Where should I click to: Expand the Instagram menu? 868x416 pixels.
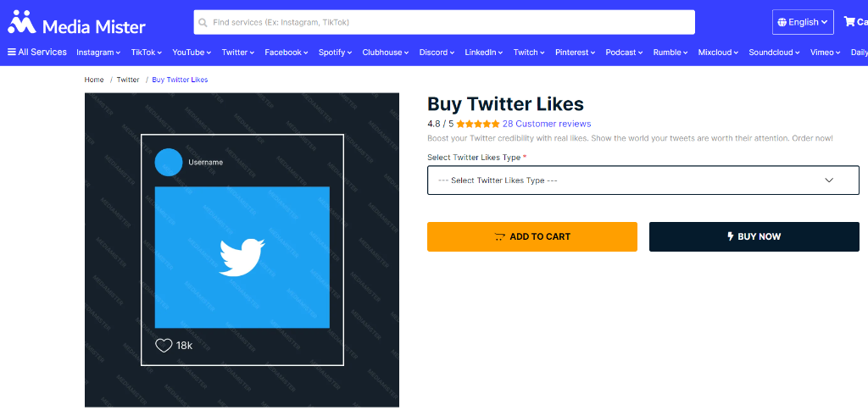coord(98,53)
